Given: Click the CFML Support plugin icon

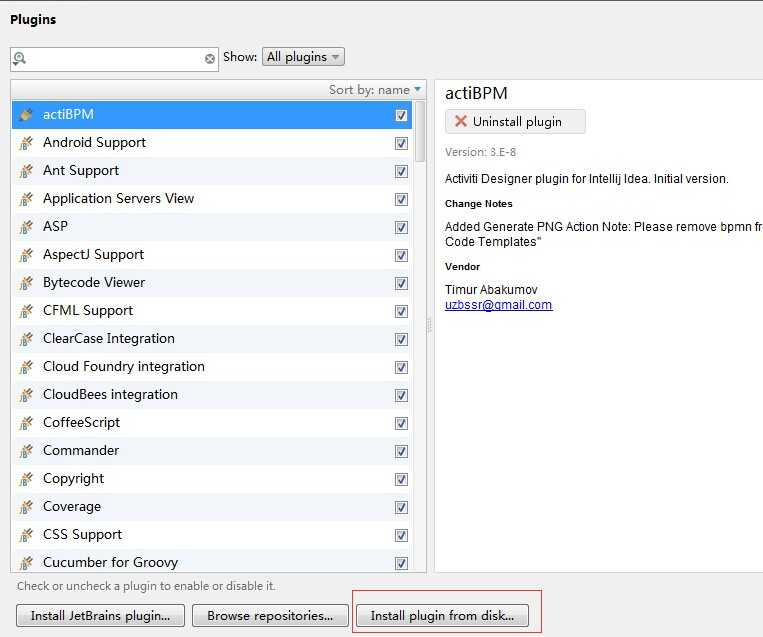Looking at the screenshot, I should pyautogui.click(x=26, y=311).
